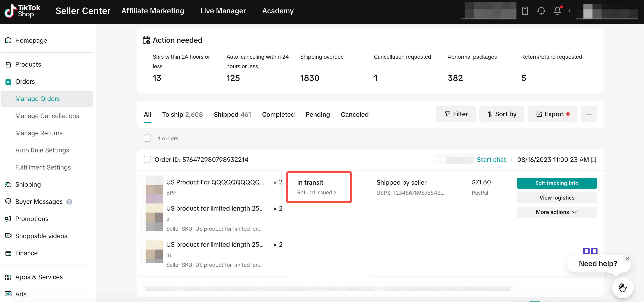The width and height of the screenshot is (644, 302).
Task: Click the Start chat link
Action: [x=491, y=160]
